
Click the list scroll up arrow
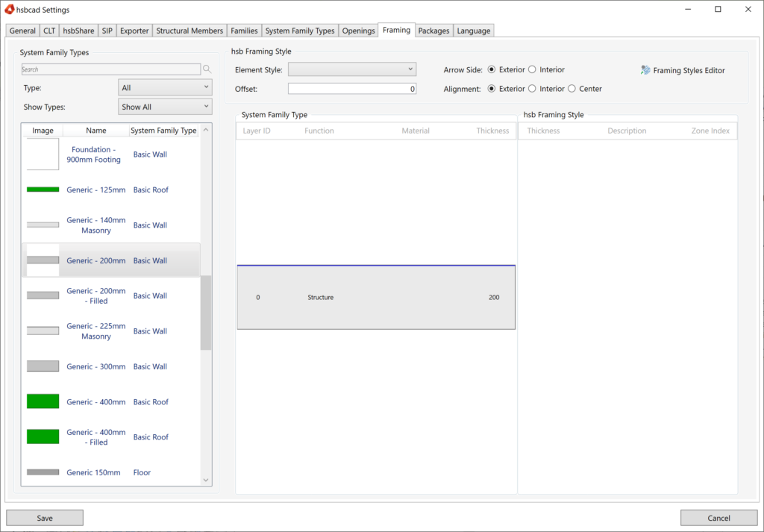tap(206, 130)
